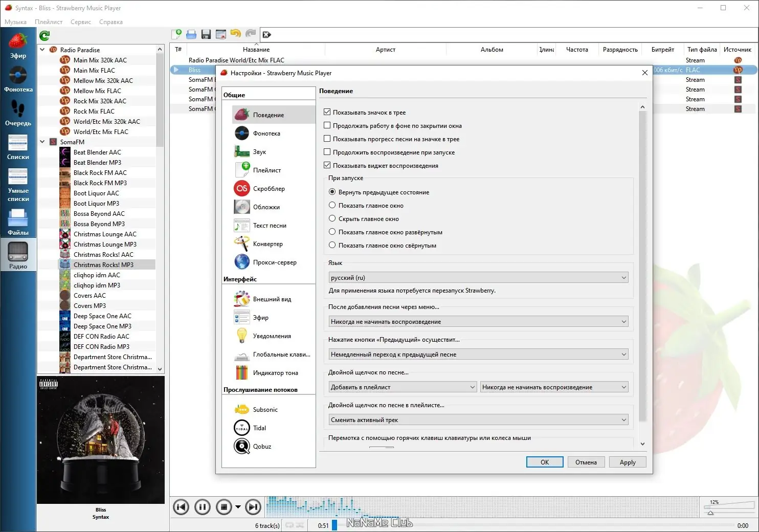This screenshot has height=532, width=759.
Task: Select the Показать главное окно radio option
Action: (332, 205)
